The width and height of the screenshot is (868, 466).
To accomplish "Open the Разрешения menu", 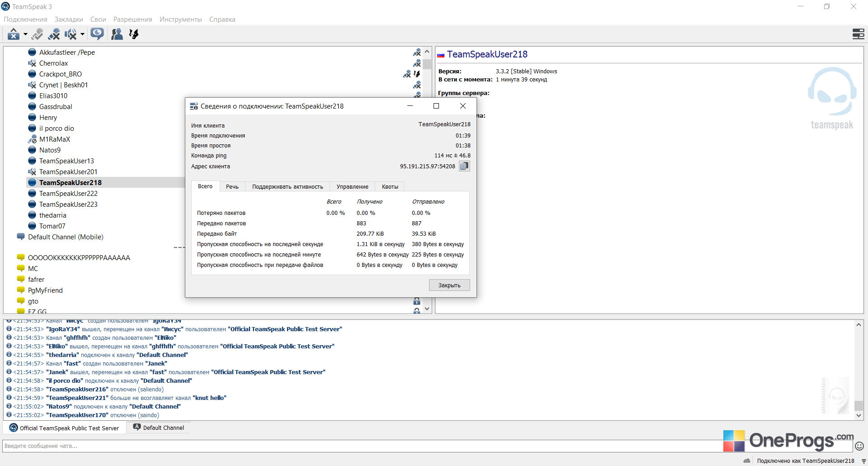I will [132, 19].
